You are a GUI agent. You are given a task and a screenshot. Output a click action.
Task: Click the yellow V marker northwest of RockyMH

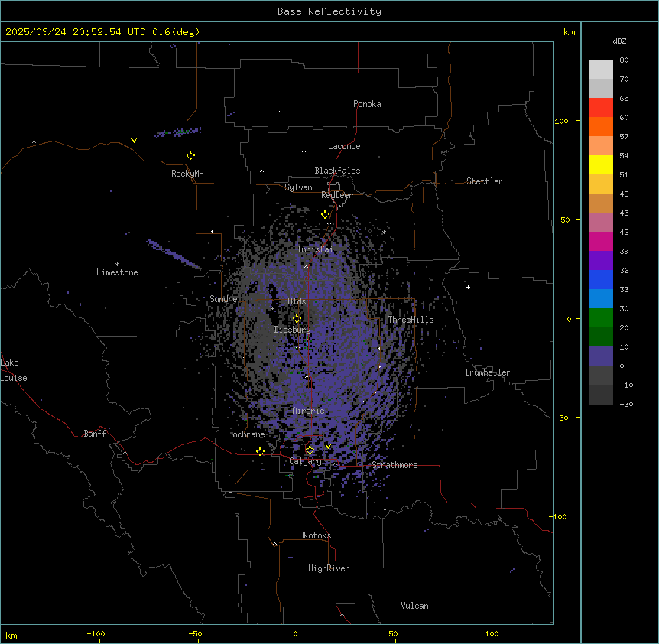[x=134, y=141]
